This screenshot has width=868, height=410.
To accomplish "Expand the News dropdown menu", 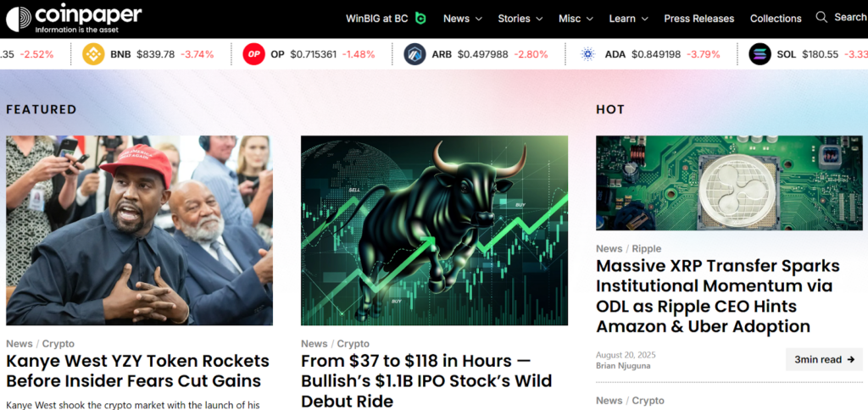I will [463, 19].
